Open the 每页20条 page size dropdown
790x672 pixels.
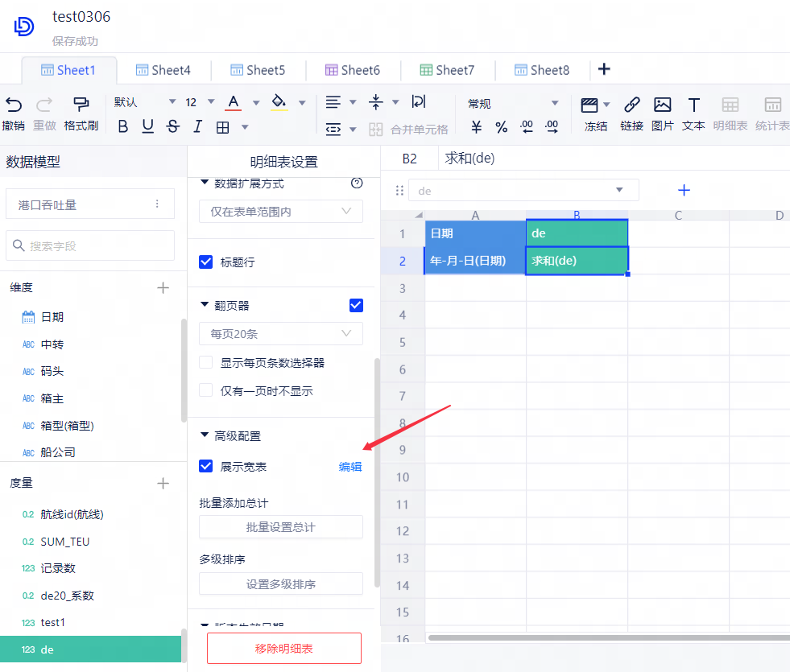pos(280,333)
